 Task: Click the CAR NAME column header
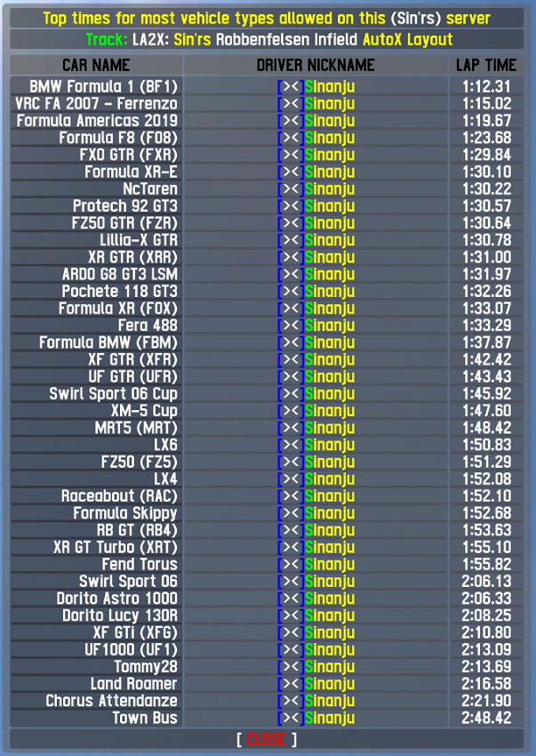click(x=96, y=65)
